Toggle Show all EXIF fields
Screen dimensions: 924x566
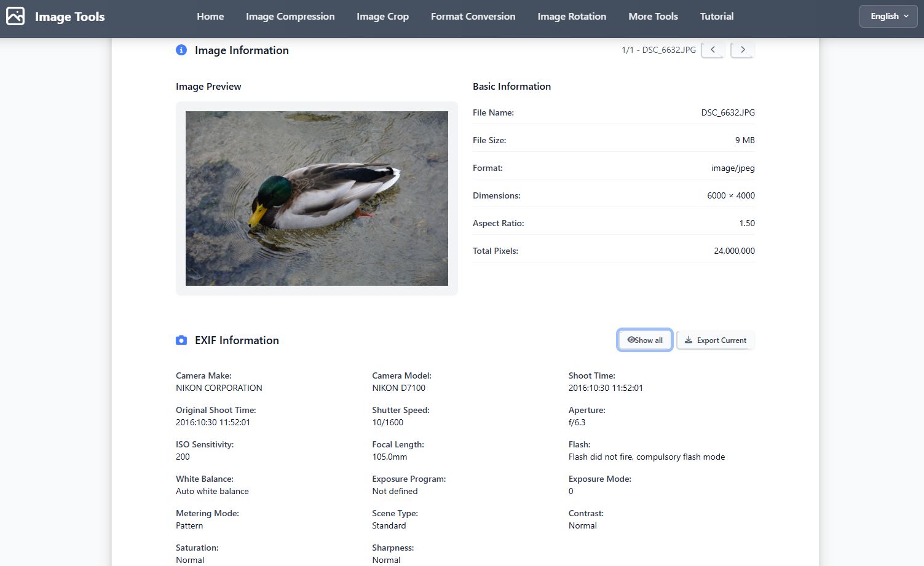pyautogui.click(x=645, y=340)
